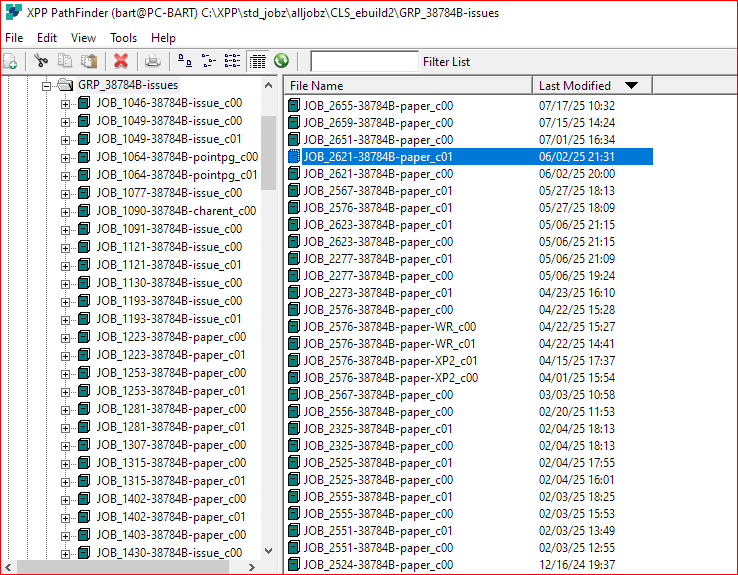Toggle the details view icon
The width and height of the screenshot is (738, 575).
pos(257,61)
